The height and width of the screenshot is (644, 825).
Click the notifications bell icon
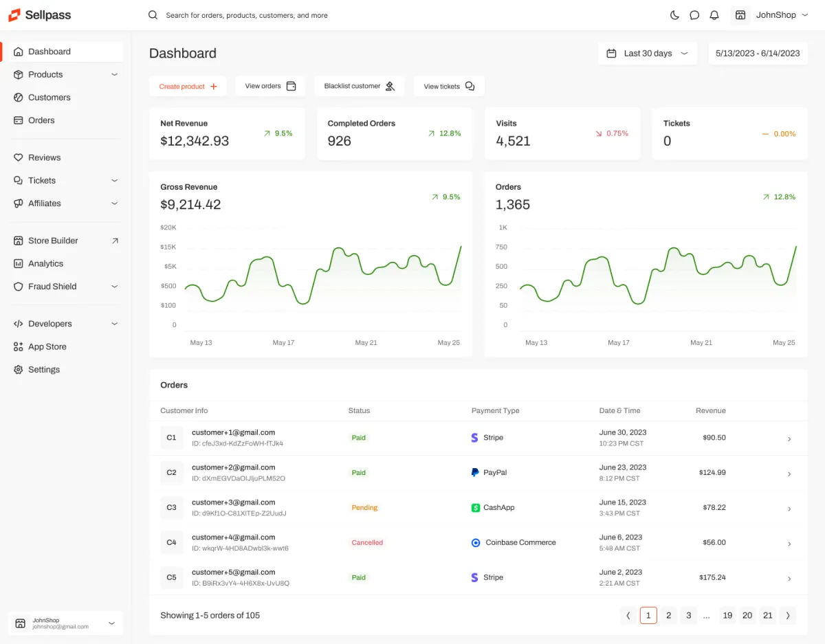click(x=714, y=15)
